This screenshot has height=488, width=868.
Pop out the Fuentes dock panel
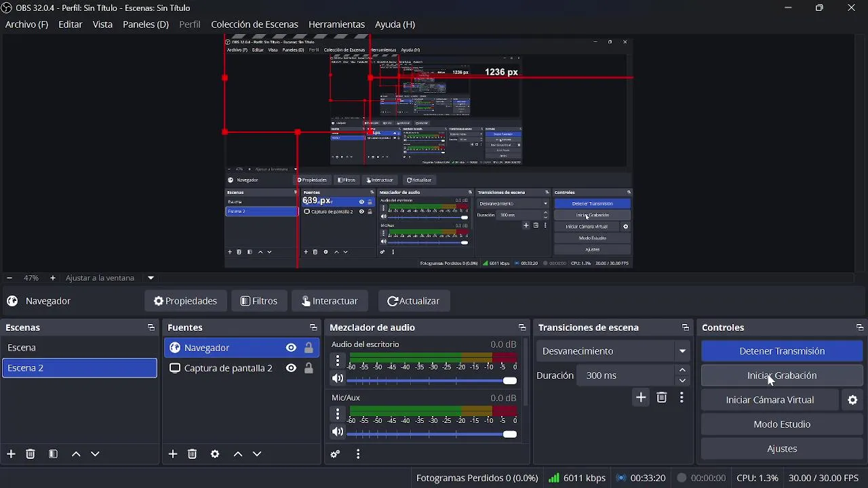click(x=313, y=328)
